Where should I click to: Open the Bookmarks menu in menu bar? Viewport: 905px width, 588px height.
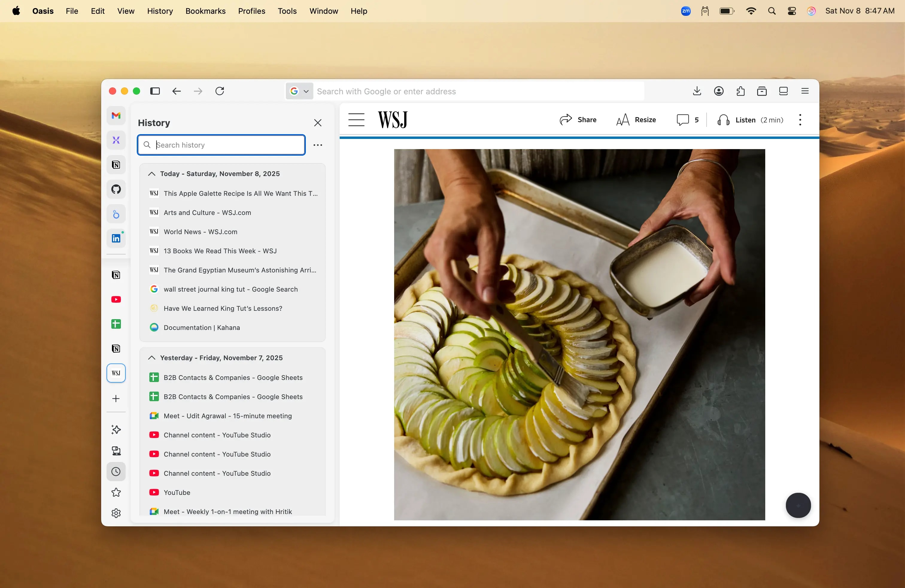pyautogui.click(x=205, y=11)
